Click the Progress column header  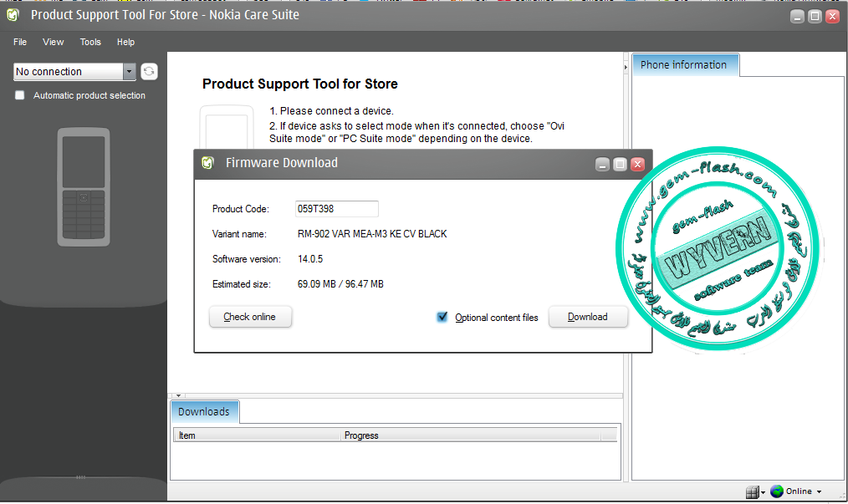tap(471, 435)
